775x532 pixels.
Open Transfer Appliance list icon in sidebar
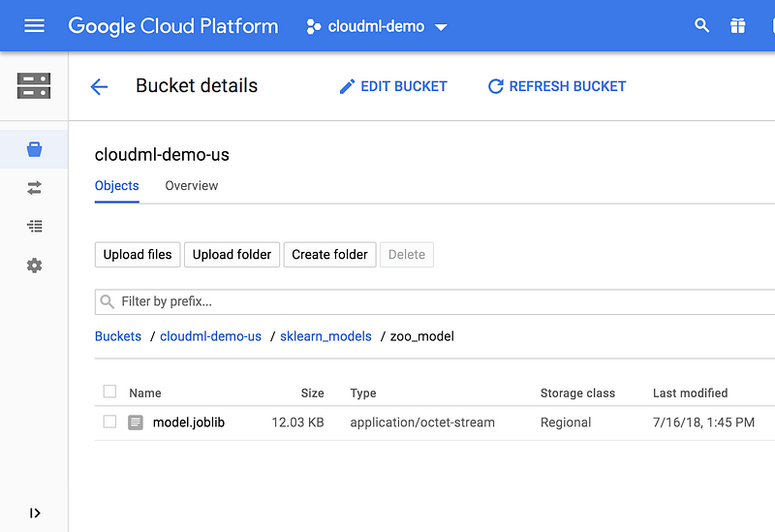[34, 227]
